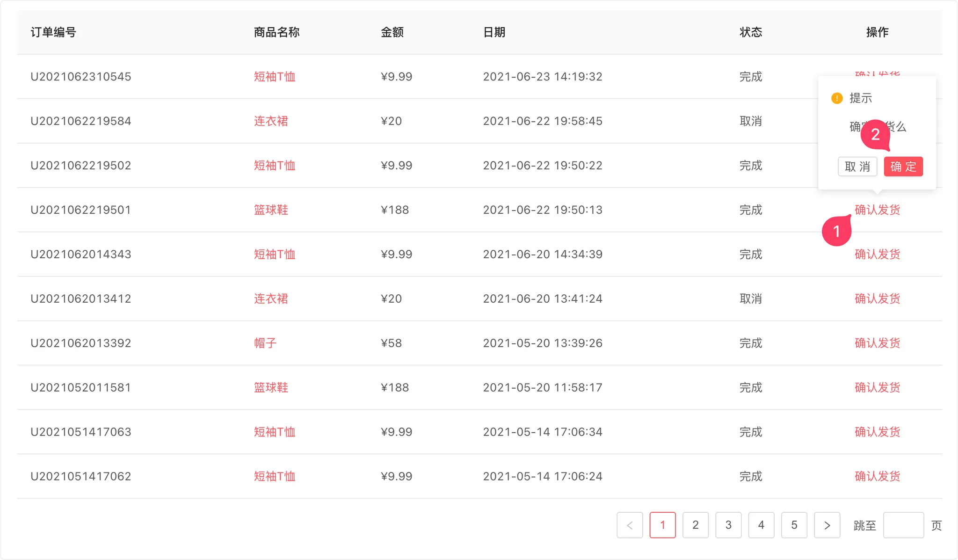
Task: Click the next page arrow in pagination
Action: 827,525
